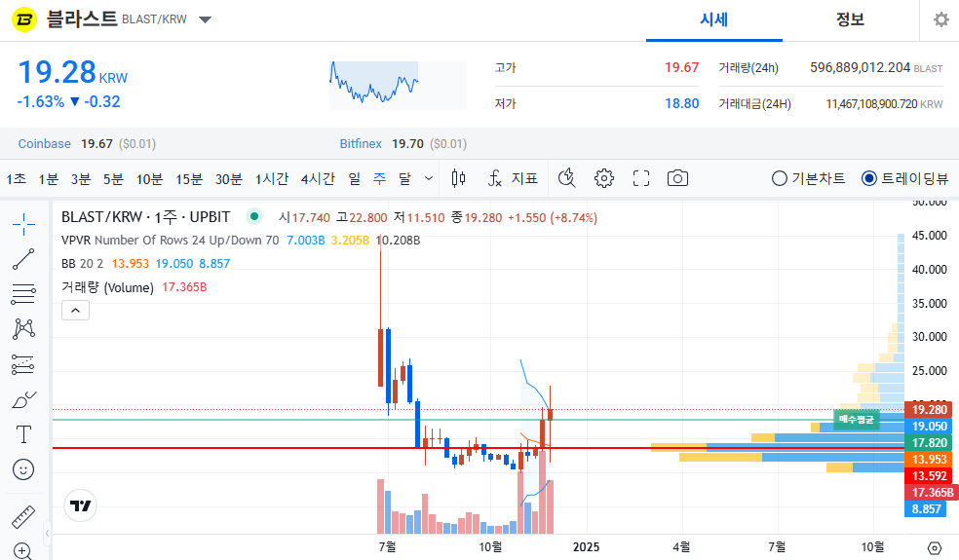
Task: Click the 17.820 green price tag
Action: [x=929, y=442]
